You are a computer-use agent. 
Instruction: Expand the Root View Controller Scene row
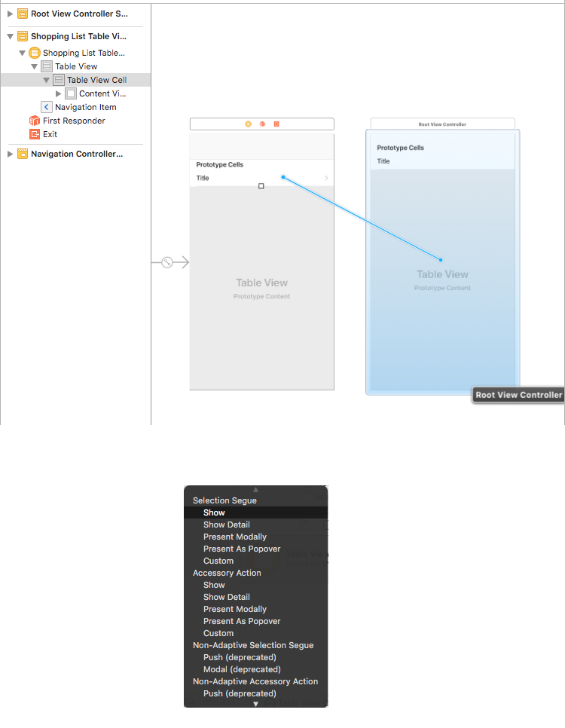10,14
